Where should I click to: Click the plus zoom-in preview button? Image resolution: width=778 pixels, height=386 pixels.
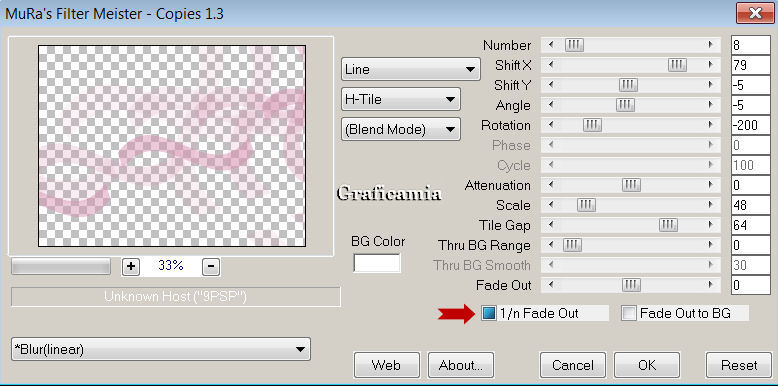[x=130, y=266]
